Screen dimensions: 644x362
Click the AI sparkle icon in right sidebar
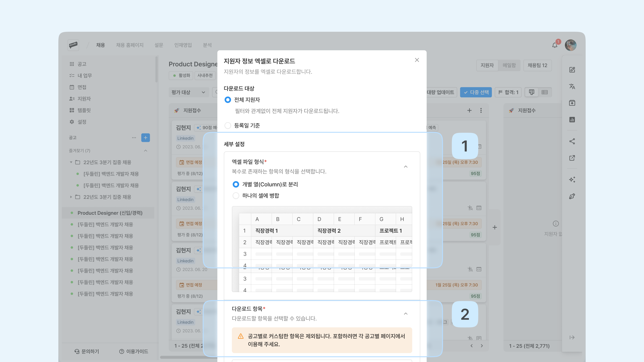point(572,179)
